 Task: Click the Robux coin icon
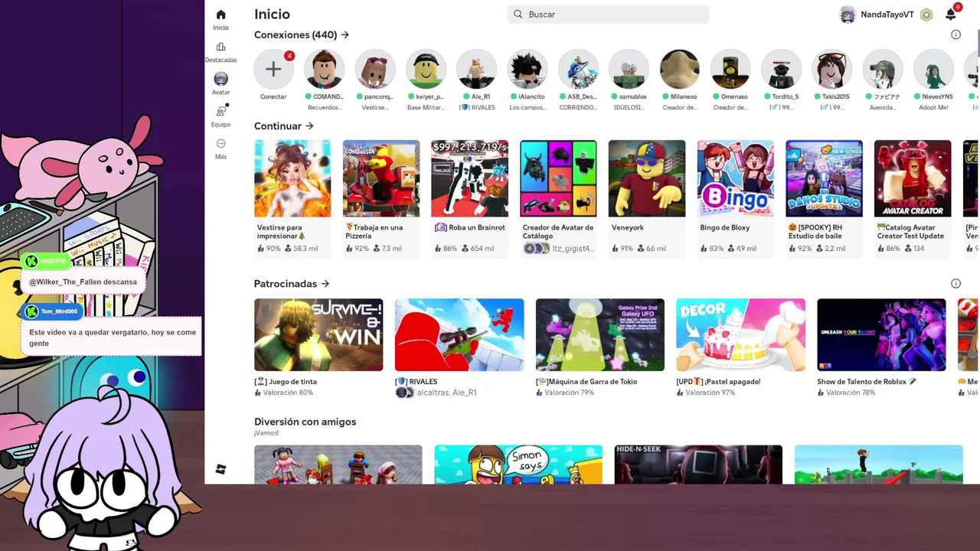point(926,15)
